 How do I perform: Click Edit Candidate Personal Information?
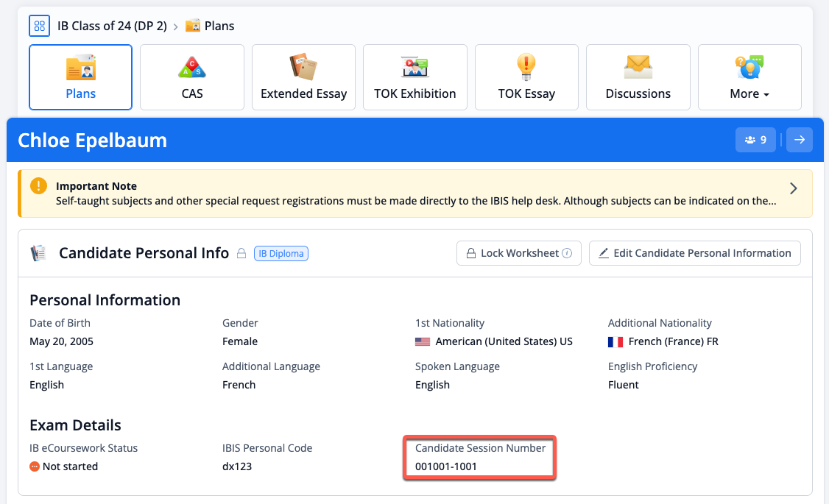694,253
